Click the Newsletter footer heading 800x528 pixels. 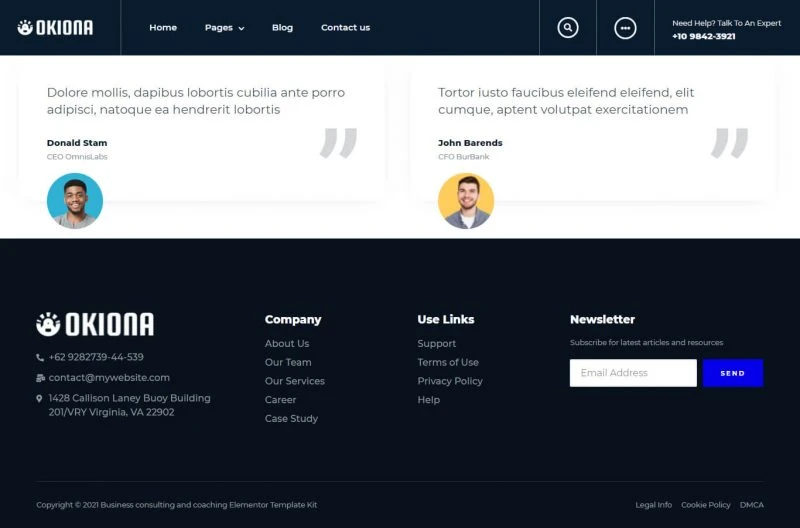(602, 319)
